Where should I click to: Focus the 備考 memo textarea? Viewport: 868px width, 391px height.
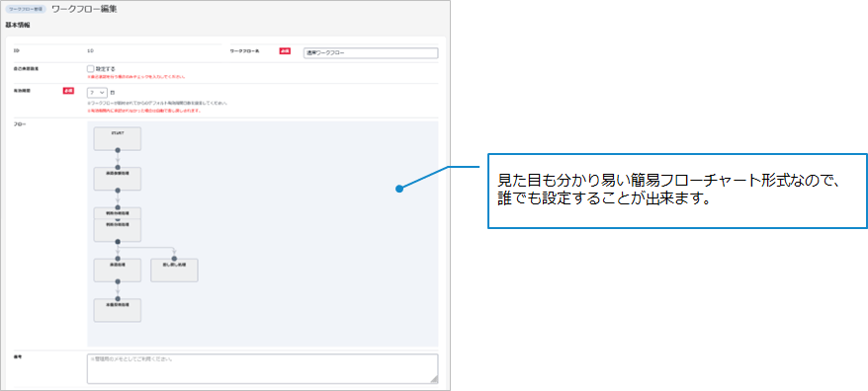click(x=262, y=369)
